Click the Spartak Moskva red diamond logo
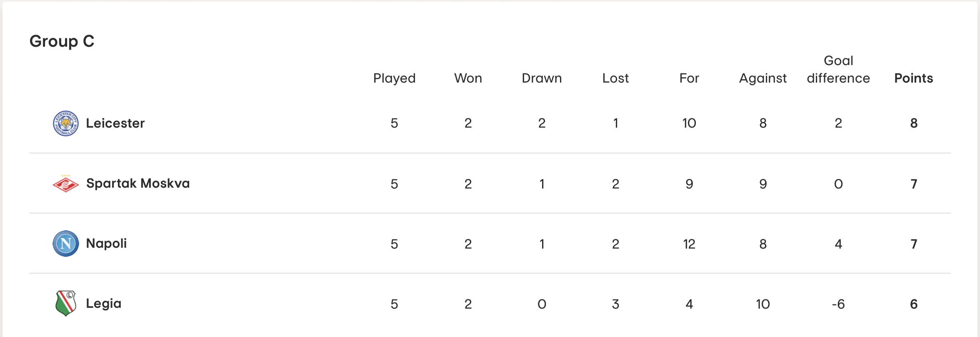The width and height of the screenshot is (980, 337). [x=66, y=184]
